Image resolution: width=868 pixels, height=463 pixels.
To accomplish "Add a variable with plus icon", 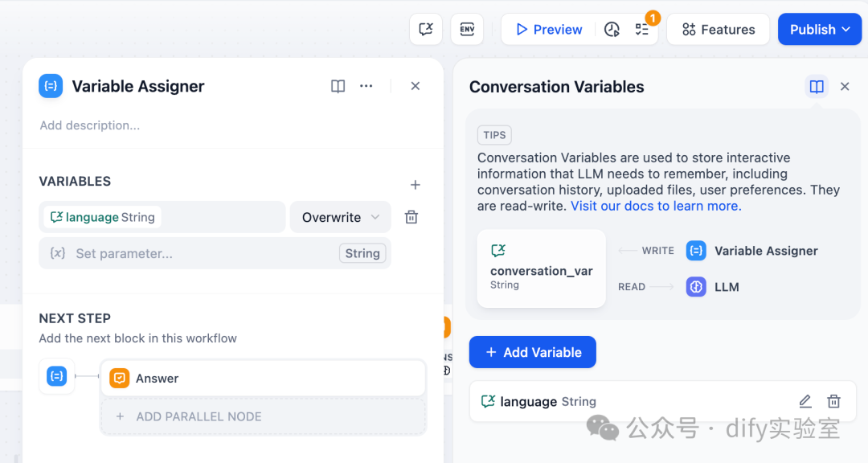I will point(416,185).
